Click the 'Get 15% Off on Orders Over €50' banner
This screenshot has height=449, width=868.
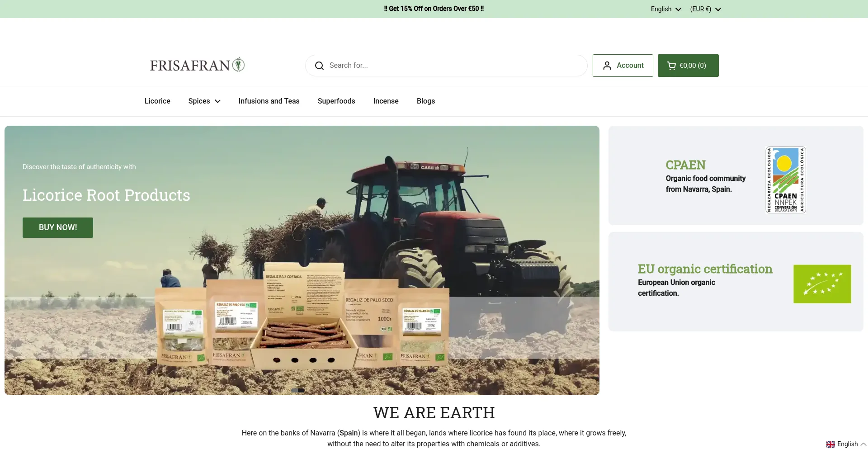click(x=434, y=9)
